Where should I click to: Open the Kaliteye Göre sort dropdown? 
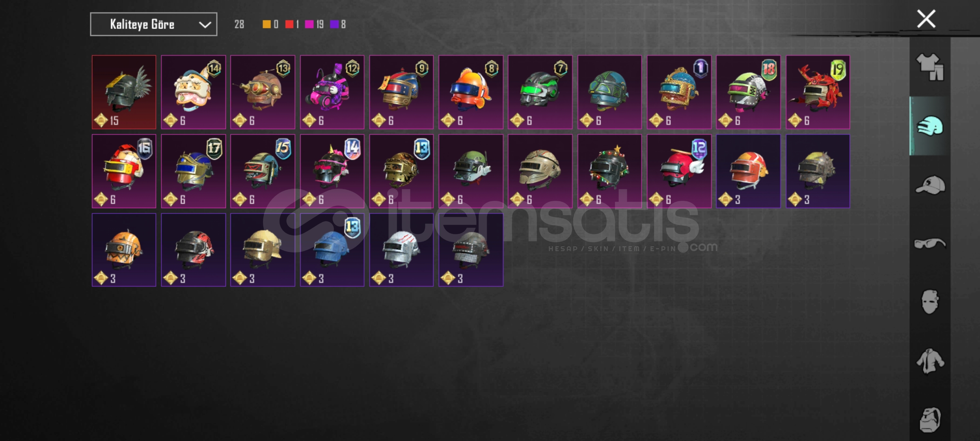click(154, 24)
